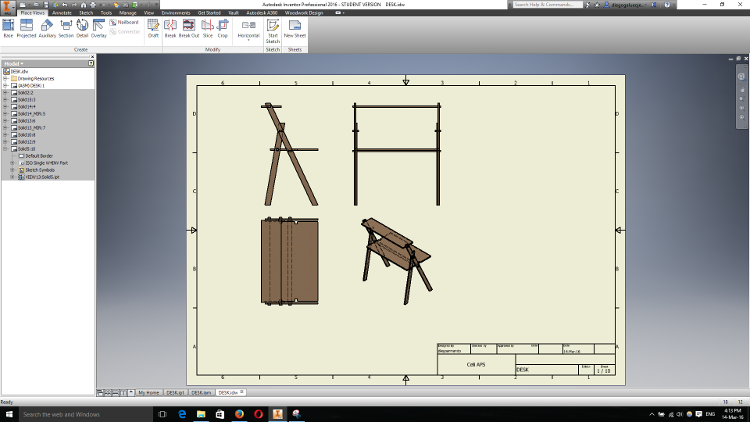This screenshot has height=422, width=750.
Task: Click the navigation wheel icon in view bar
Action: tap(741, 77)
